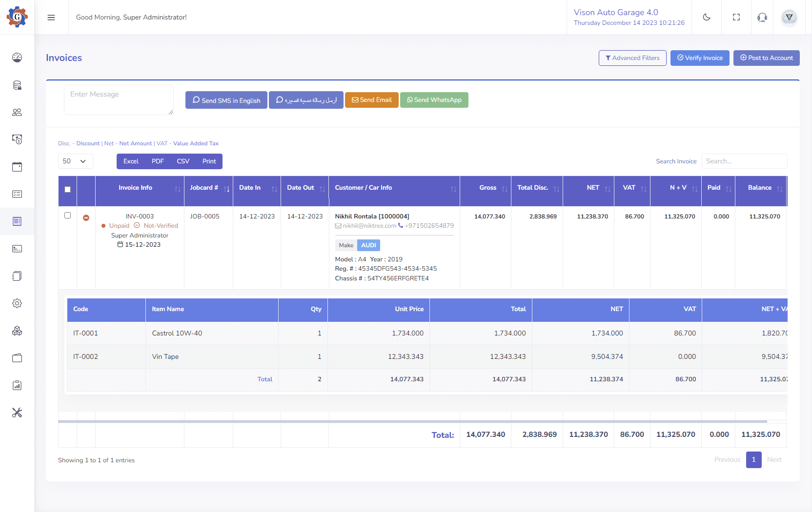Image resolution: width=812 pixels, height=512 pixels.
Task: Open the Reports chart icon in sidebar
Action: (x=17, y=385)
